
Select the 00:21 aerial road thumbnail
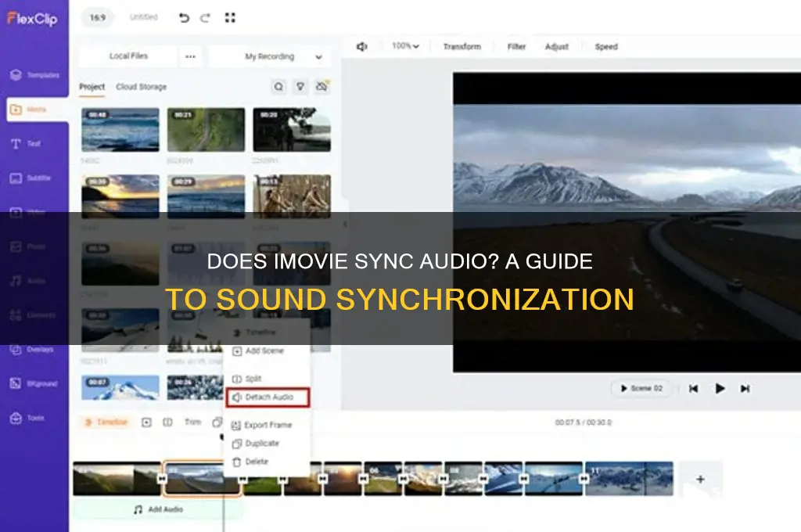click(206, 130)
